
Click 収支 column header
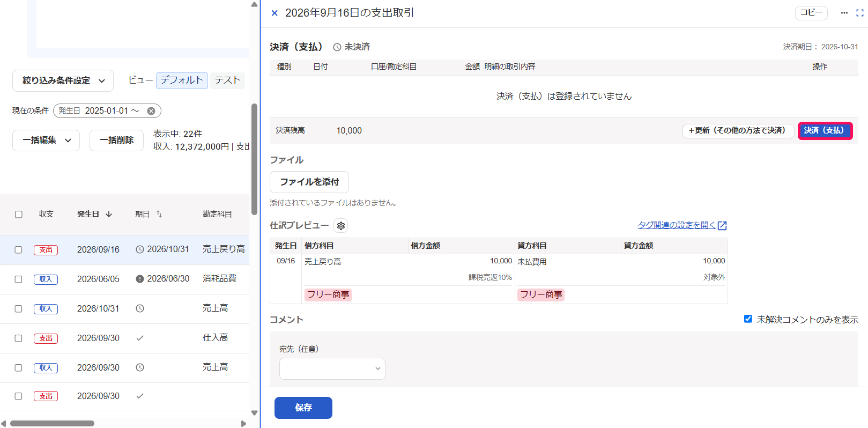coord(46,214)
